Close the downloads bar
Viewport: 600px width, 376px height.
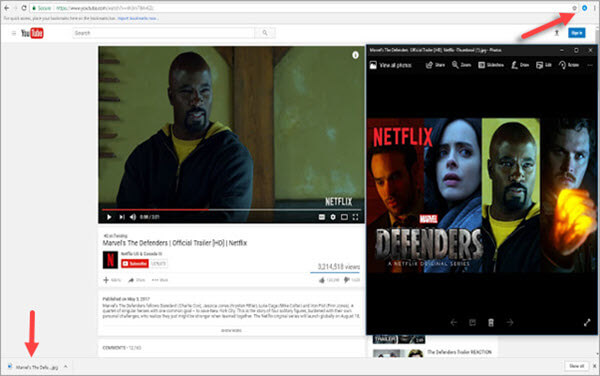595,366
